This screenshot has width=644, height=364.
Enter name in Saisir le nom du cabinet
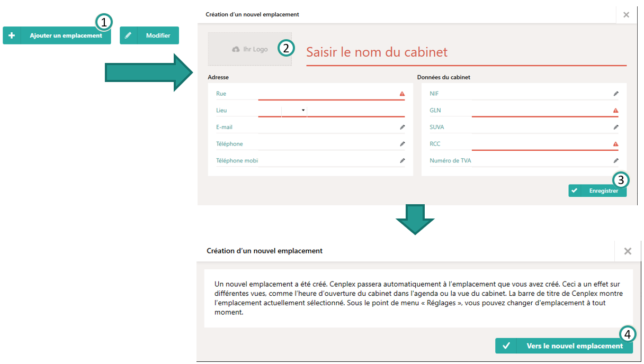[466, 52]
